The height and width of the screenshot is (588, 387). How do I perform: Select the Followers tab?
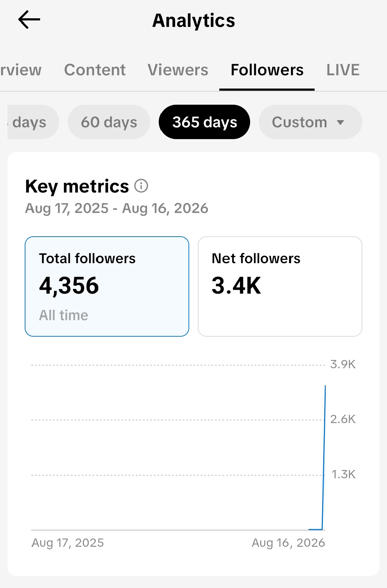[267, 70]
